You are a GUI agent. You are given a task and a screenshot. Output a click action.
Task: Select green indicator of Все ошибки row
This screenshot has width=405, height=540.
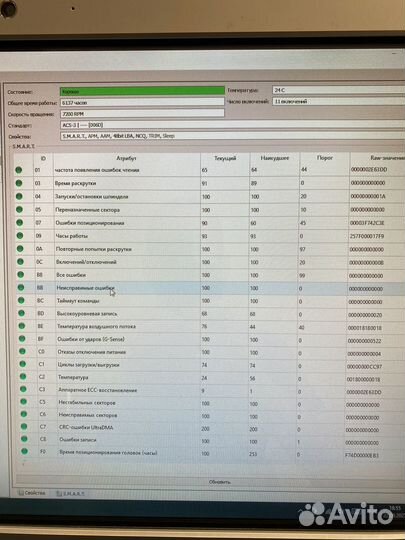click(x=20, y=274)
